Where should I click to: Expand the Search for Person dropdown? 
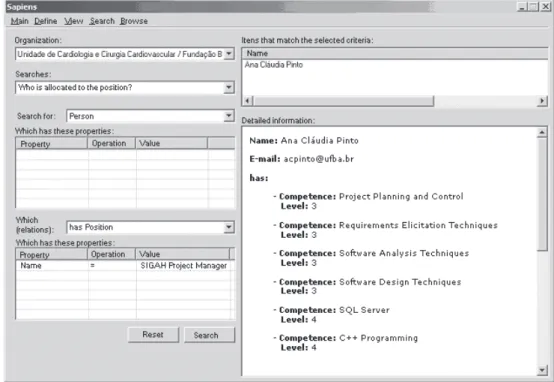pyautogui.click(x=229, y=116)
